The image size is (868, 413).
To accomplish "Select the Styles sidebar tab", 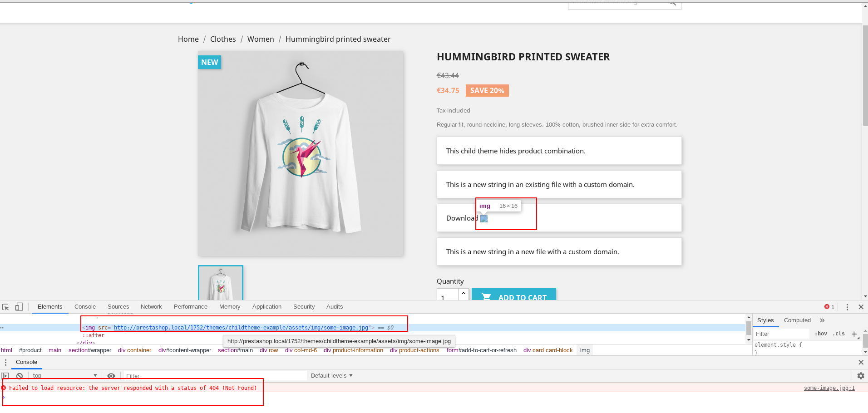I will (x=765, y=320).
